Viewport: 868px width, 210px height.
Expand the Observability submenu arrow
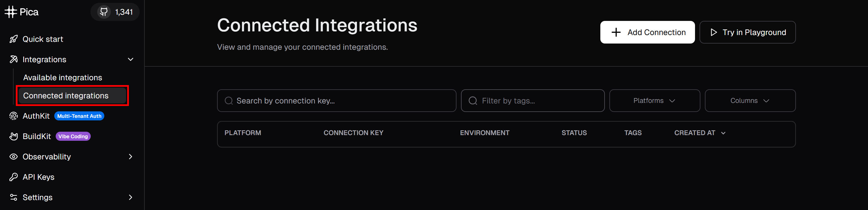tap(130, 157)
